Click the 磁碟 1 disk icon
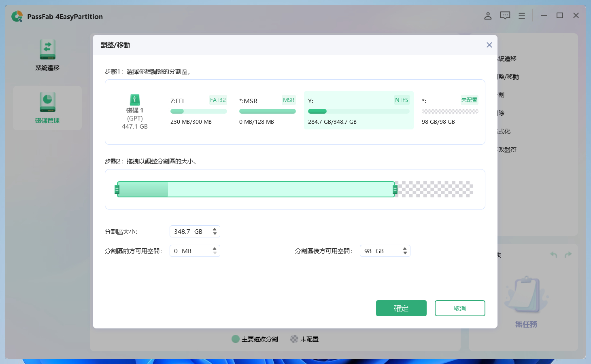This screenshot has height=364, width=591. coord(135,100)
